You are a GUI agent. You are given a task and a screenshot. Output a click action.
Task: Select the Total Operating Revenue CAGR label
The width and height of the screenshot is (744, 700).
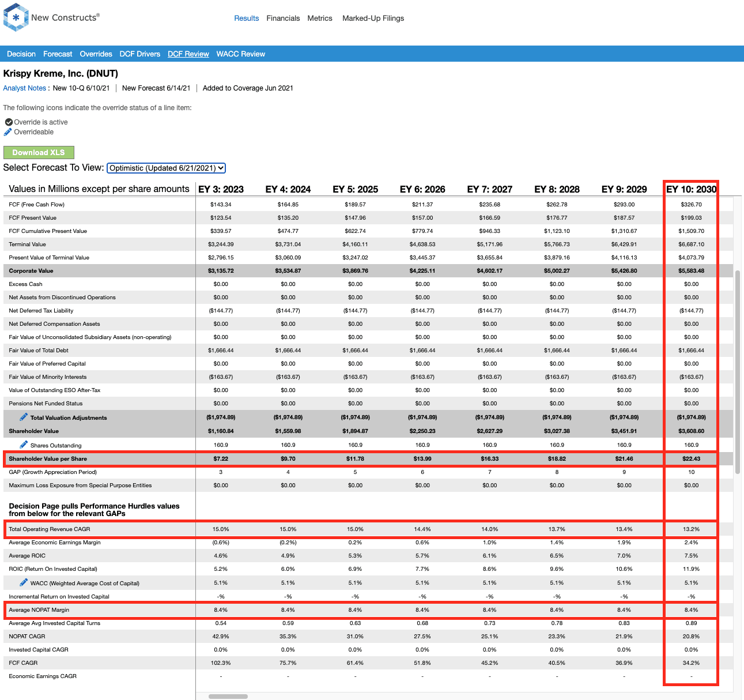[x=50, y=529]
